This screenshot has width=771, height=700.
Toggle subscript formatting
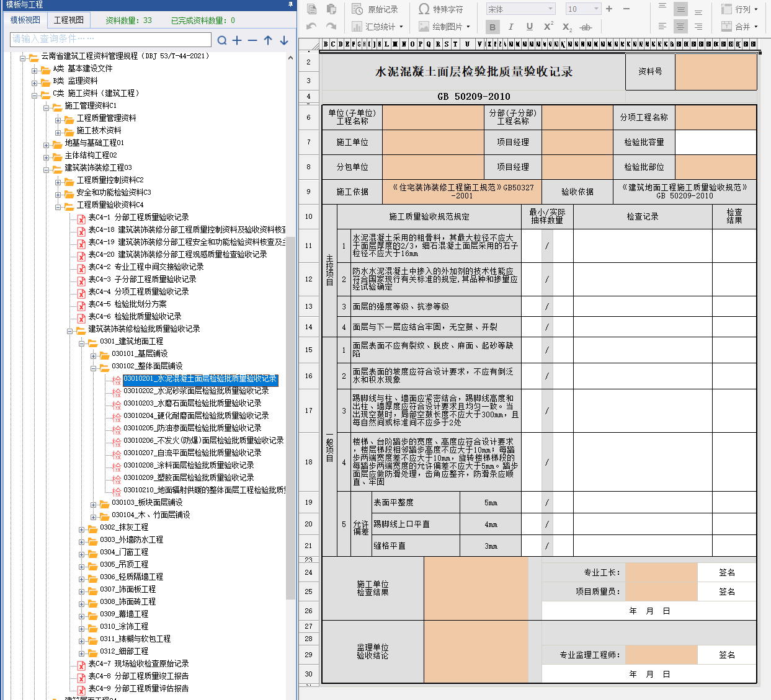567,27
